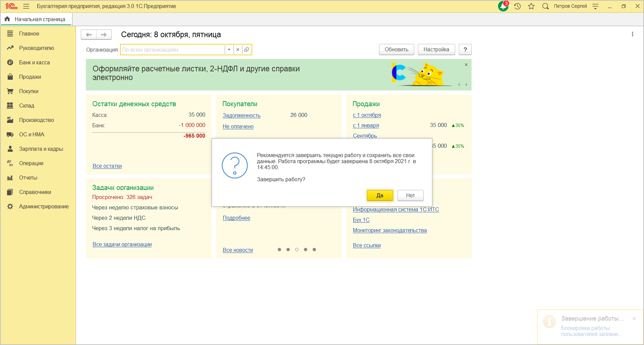Click the Банк и касса ruble icon

click(x=10, y=62)
